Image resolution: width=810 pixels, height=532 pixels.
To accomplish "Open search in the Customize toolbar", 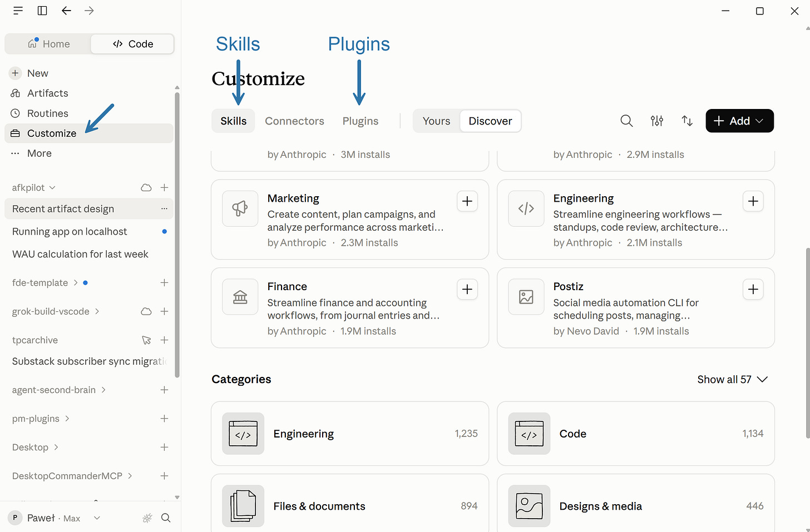I will (x=626, y=121).
